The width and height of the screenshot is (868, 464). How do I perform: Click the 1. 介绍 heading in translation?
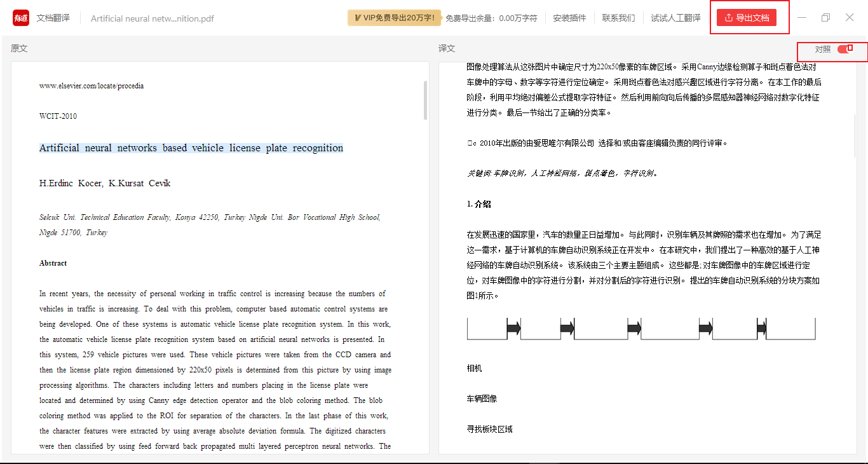pos(478,204)
